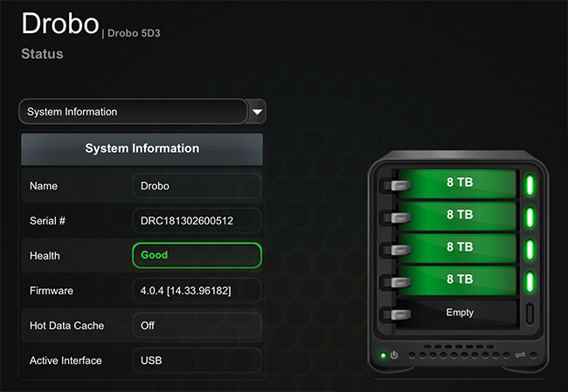Select the third 8 TB drive bay
Image resolution: width=568 pixels, height=392 pixels.
(x=457, y=248)
